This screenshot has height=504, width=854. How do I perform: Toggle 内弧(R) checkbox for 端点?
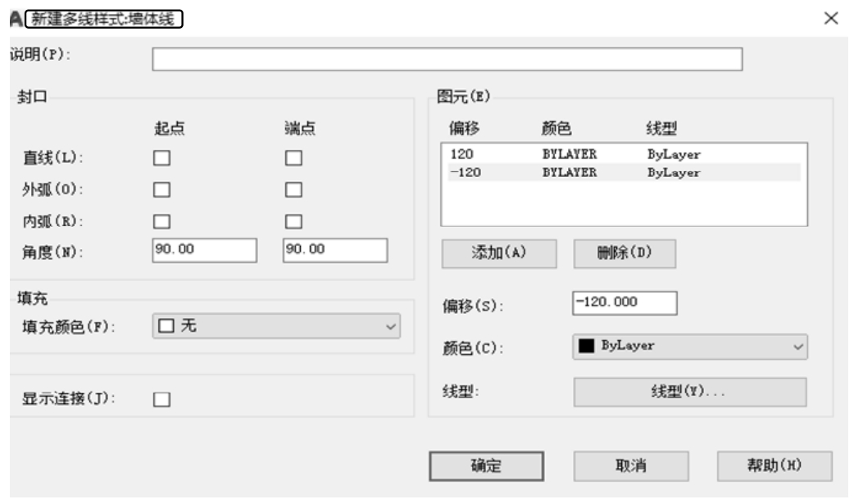pos(293,221)
